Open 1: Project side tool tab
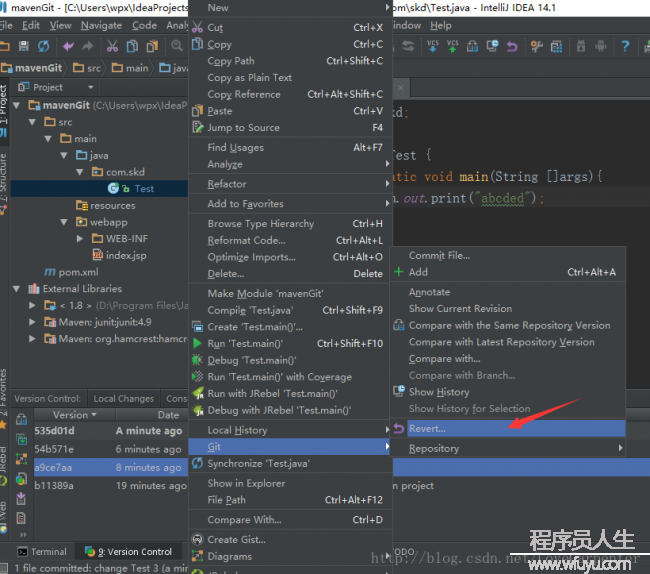The height and width of the screenshot is (574, 650). tap(4, 106)
